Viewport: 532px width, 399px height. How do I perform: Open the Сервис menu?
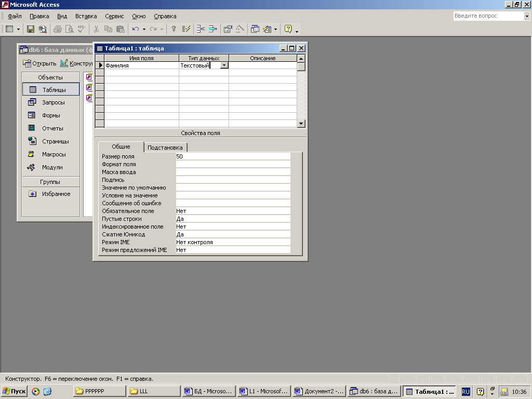click(x=114, y=16)
